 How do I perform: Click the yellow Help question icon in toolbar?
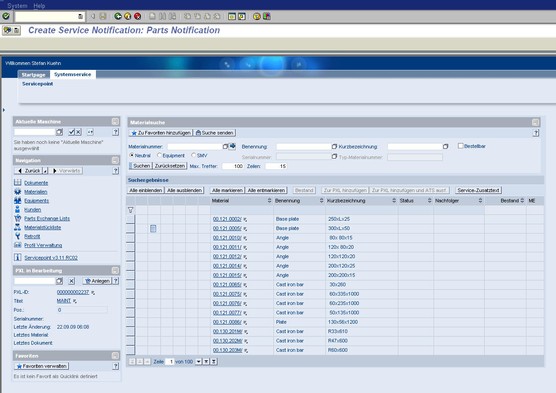257,16
